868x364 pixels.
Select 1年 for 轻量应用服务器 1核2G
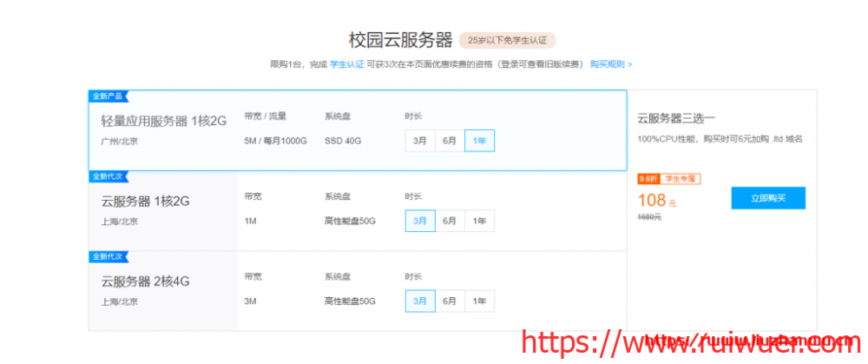(x=479, y=141)
